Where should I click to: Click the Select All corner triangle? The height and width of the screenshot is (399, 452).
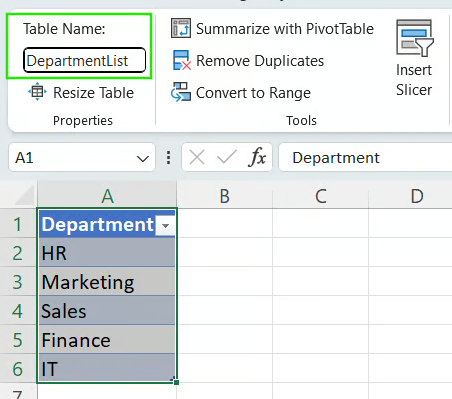click(25, 195)
